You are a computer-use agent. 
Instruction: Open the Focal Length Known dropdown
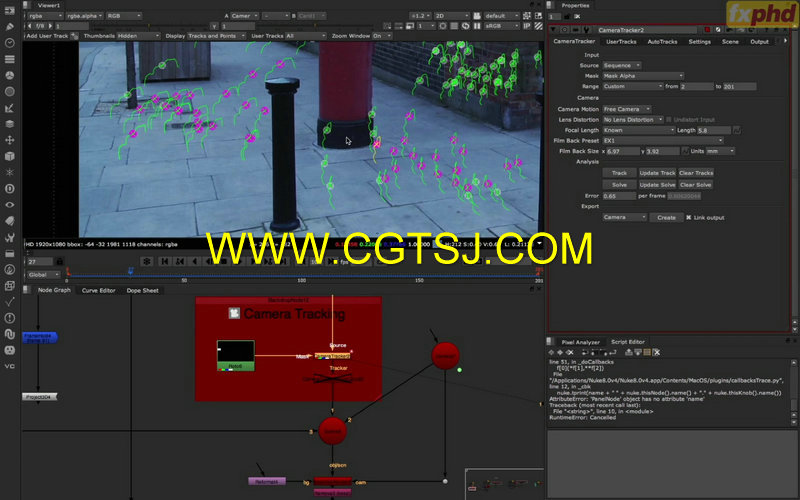[x=639, y=130]
